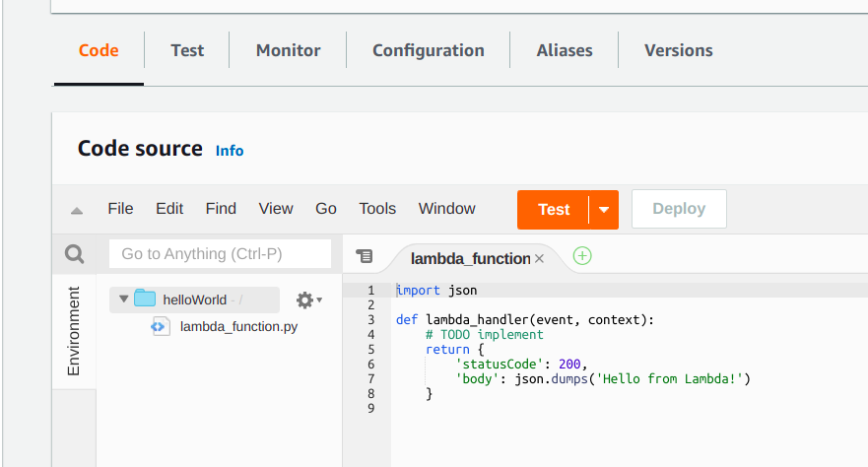Click the lambda_function.py file icon
The image size is (868, 467).
click(161, 326)
